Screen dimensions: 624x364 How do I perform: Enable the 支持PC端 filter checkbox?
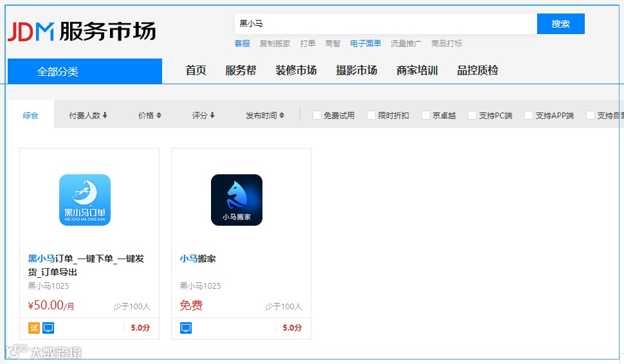(x=472, y=115)
